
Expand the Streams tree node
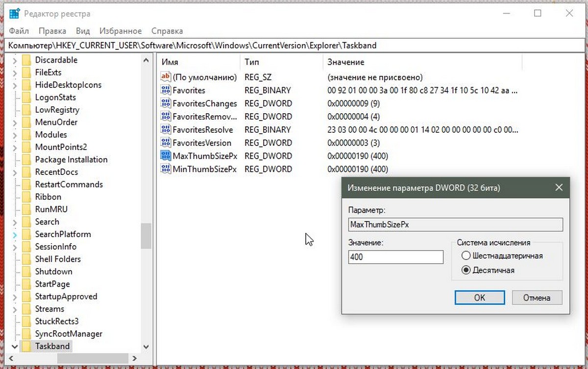click(15, 309)
